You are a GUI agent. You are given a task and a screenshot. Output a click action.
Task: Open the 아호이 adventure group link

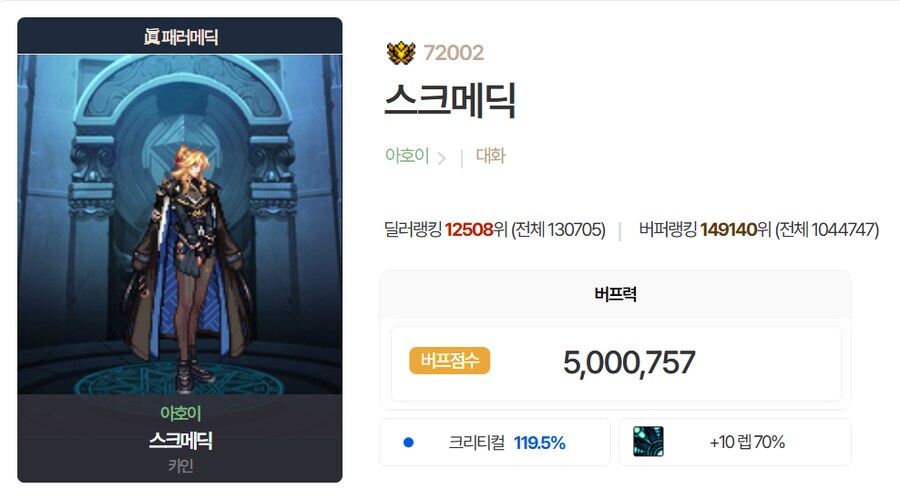(407, 156)
